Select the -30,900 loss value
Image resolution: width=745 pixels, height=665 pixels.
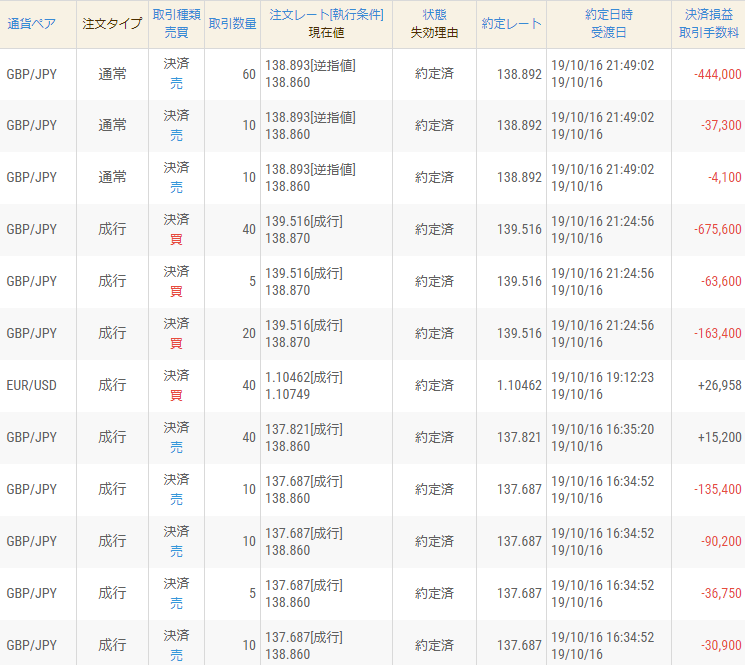(721, 646)
